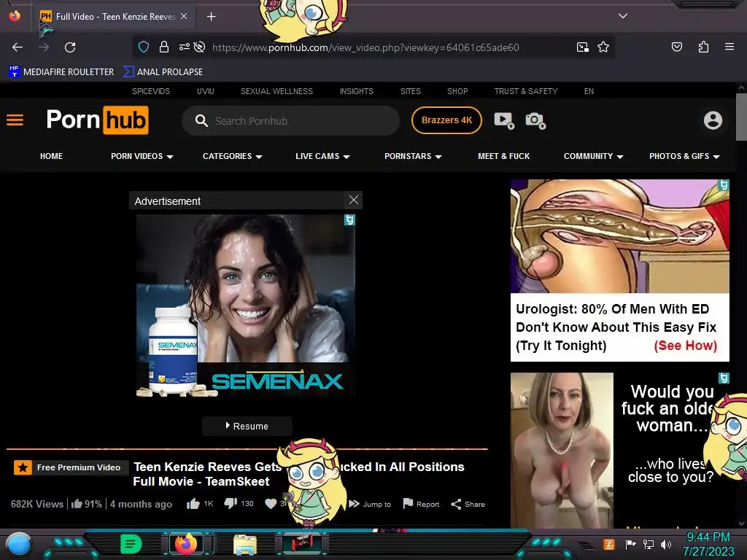
Task: Open the user account avatar menu
Action: 713,120
